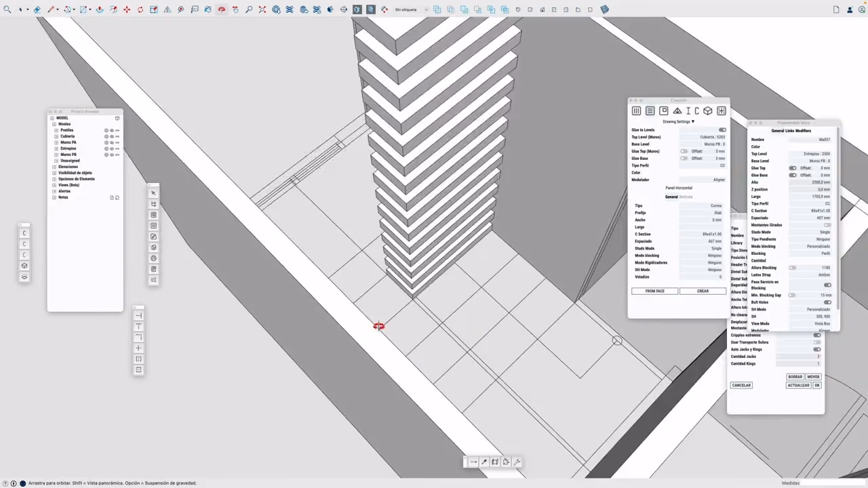This screenshot has width=868, height=488.
Task: Select Views (Beta) in Project Browser
Action: (x=68, y=185)
